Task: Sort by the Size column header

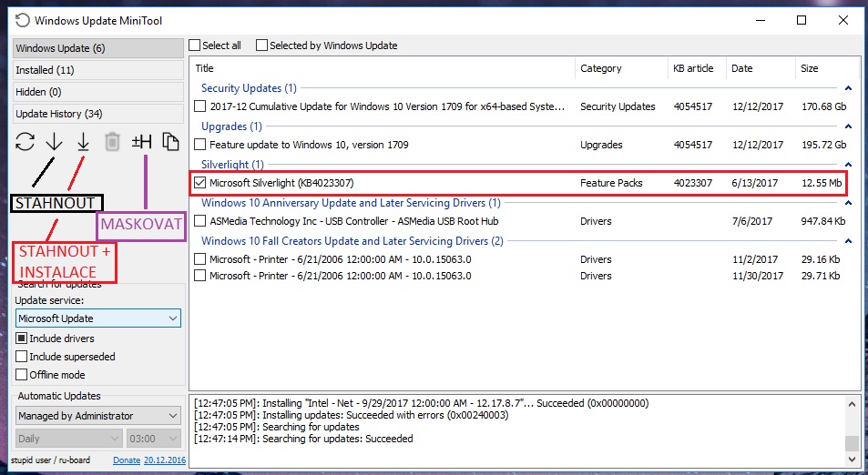Action: coord(828,68)
